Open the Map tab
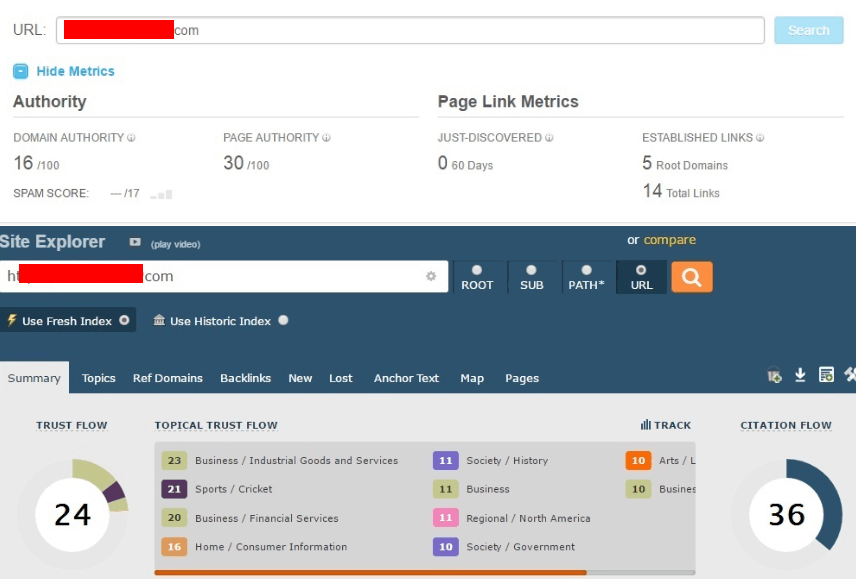 pos(472,378)
